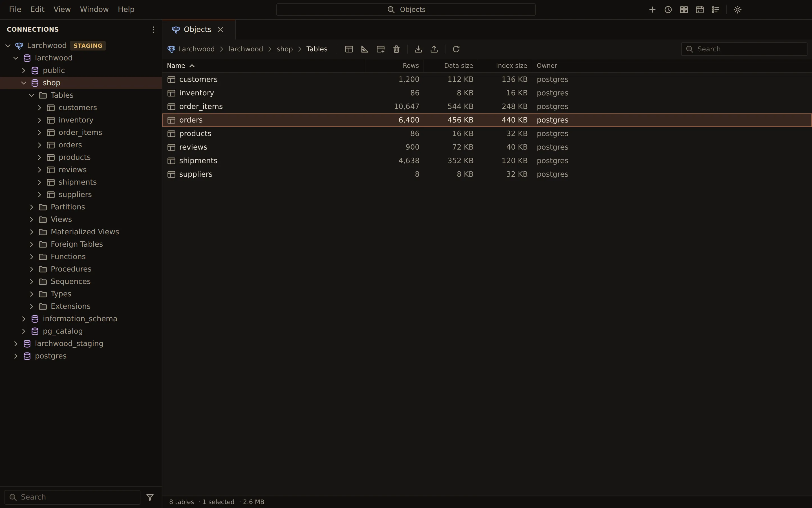Close the Objects tab
Screen dimensions: 812x508
click(220, 30)
